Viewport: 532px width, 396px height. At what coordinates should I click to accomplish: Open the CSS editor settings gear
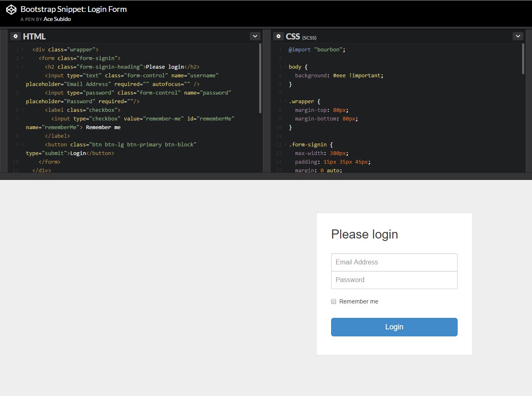pyautogui.click(x=279, y=36)
